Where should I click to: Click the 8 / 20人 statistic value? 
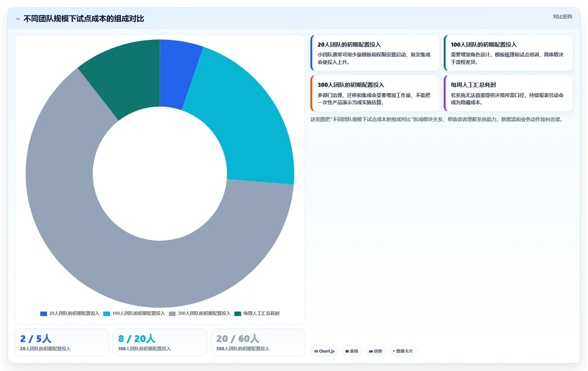[x=137, y=339]
